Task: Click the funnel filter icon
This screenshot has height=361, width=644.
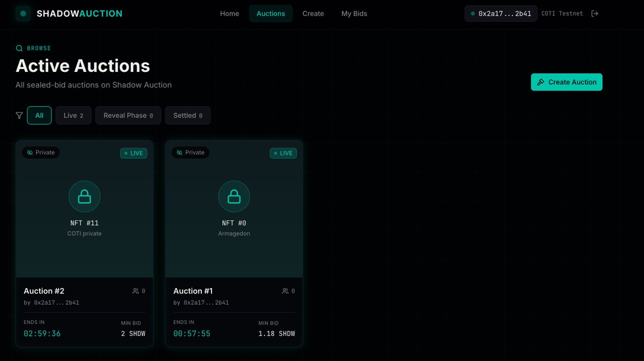Action: [19, 115]
